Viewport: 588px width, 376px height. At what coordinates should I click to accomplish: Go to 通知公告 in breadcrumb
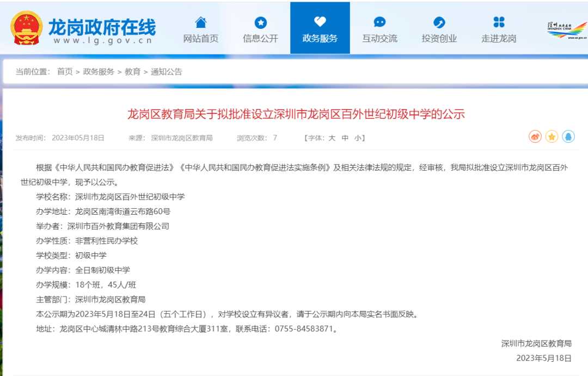tap(166, 72)
